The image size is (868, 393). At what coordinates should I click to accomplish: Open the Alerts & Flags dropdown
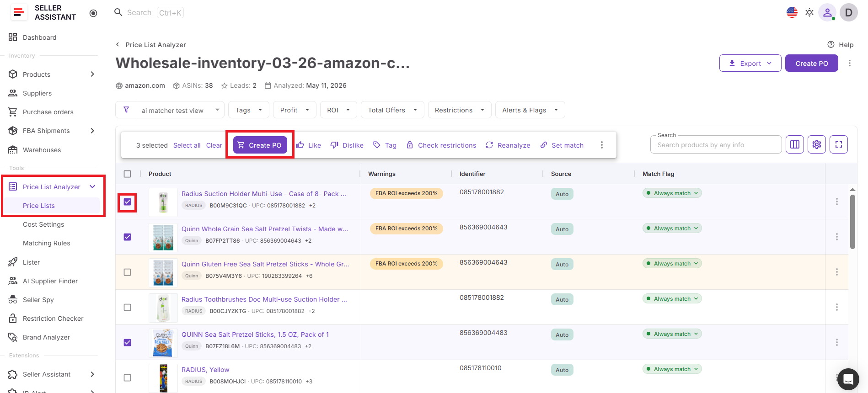pos(530,110)
